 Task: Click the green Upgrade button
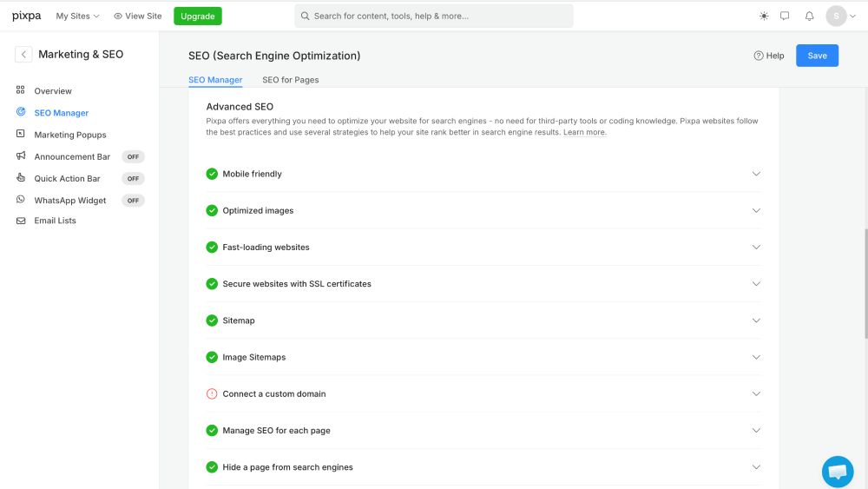coord(197,16)
